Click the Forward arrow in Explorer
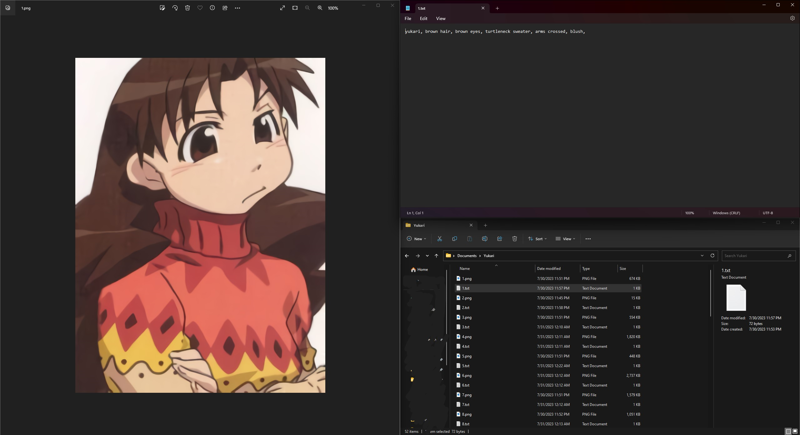Screen dimensions: 800x435 [417, 255]
